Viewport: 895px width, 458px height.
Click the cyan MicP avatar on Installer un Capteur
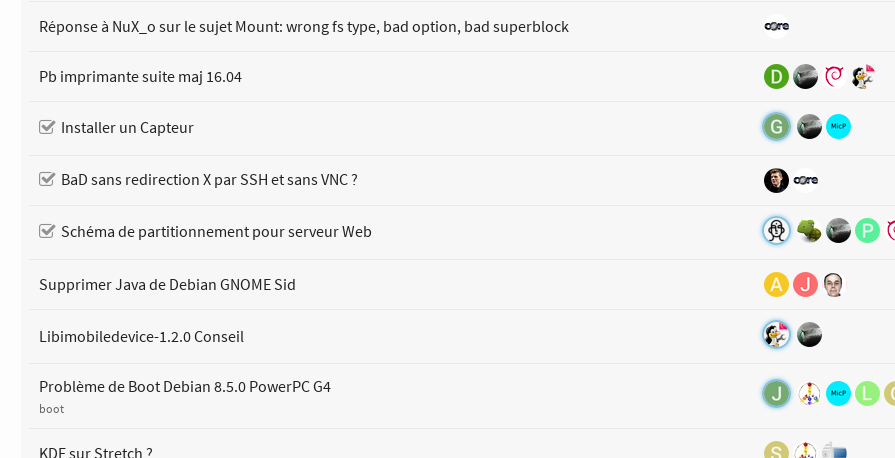click(x=838, y=127)
